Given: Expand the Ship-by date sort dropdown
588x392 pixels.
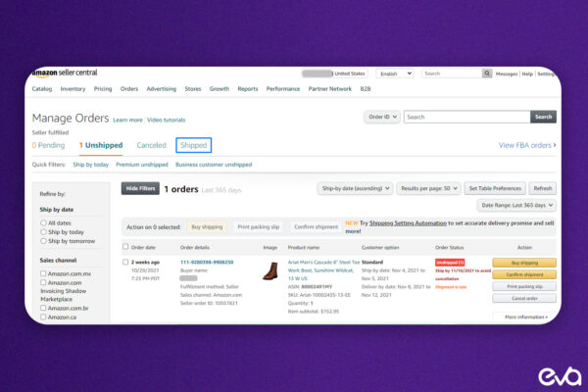Looking at the screenshot, I should click(x=356, y=188).
